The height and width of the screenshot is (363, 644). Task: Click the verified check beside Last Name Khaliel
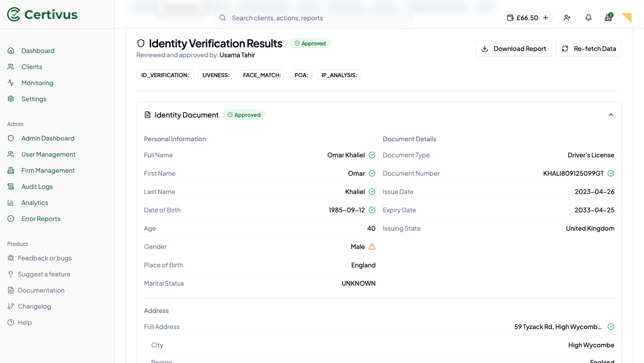pyautogui.click(x=372, y=192)
